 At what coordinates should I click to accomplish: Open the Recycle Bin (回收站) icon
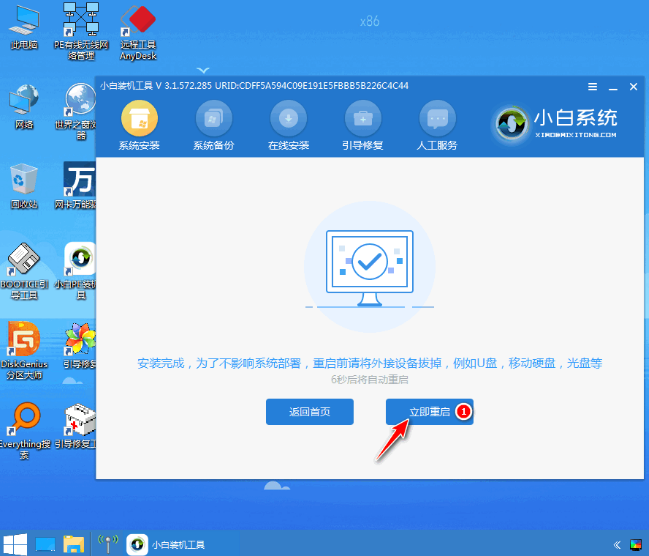point(23,185)
